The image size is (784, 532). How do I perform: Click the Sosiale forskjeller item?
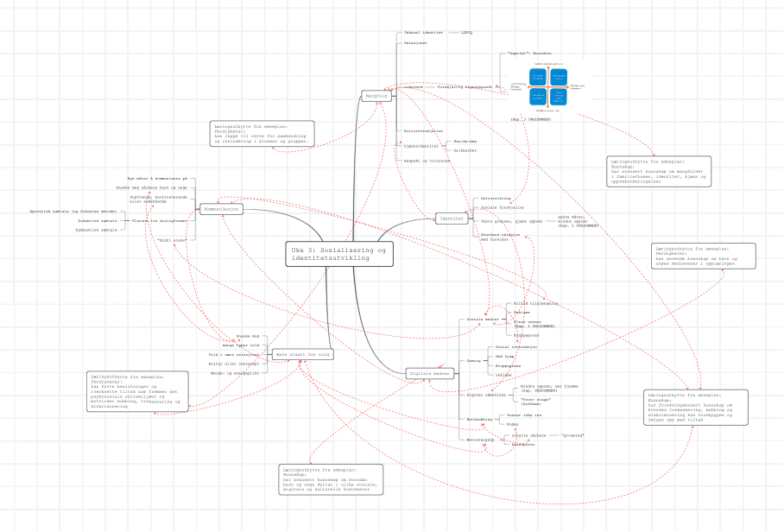[x=503, y=207]
